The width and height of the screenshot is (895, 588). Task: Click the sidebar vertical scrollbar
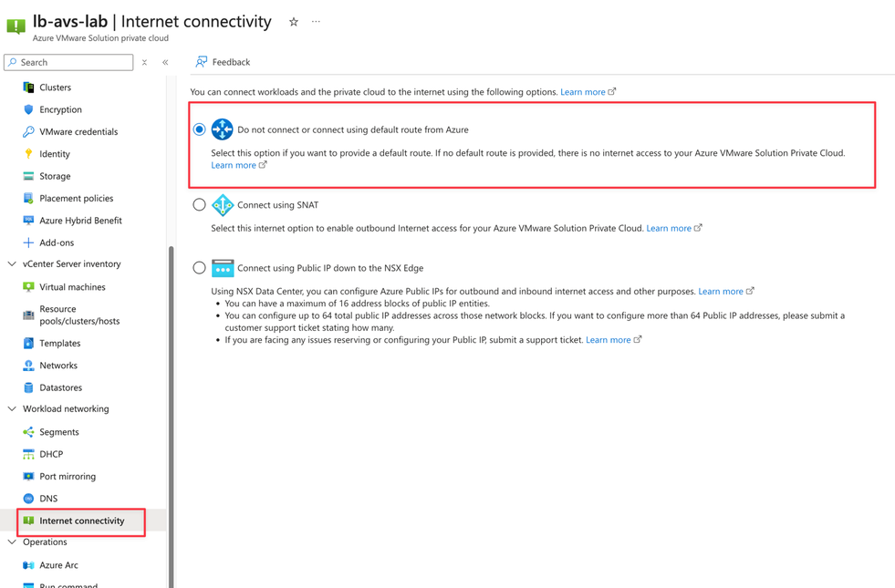click(x=172, y=417)
